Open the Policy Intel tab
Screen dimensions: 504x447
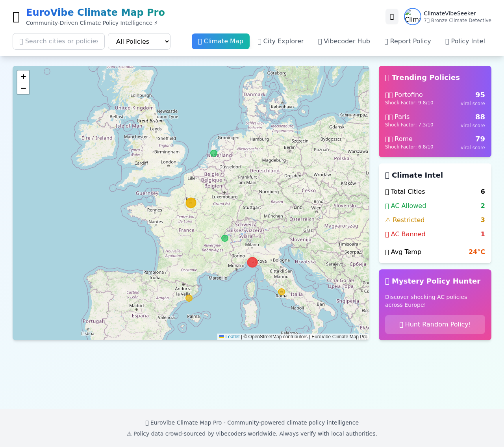coord(465,41)
